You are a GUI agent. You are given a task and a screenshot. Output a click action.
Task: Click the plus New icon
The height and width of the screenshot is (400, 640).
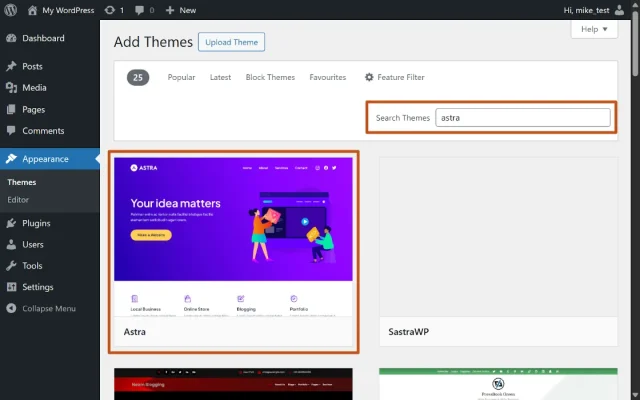click(x=170, y=10)
